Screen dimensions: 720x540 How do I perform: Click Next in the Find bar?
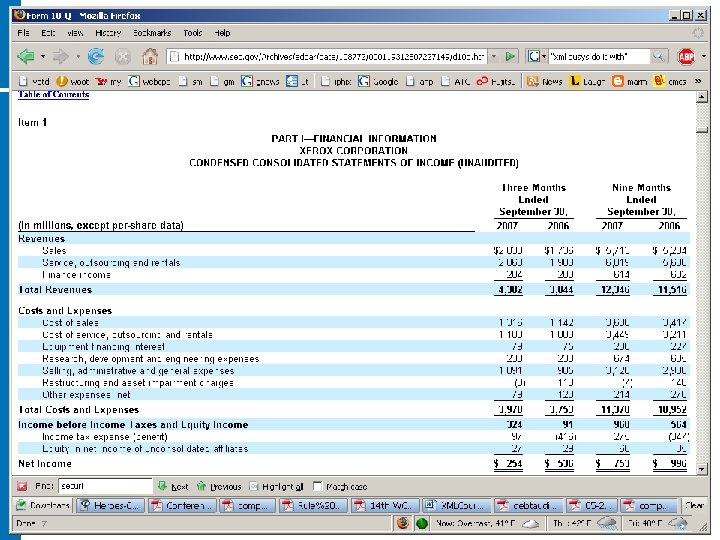click(174, 486)
